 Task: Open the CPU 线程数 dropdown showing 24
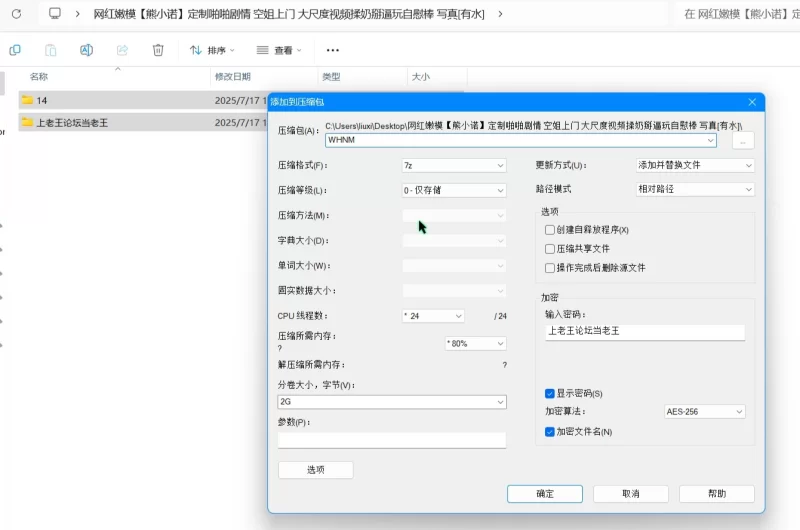[433, 316]
